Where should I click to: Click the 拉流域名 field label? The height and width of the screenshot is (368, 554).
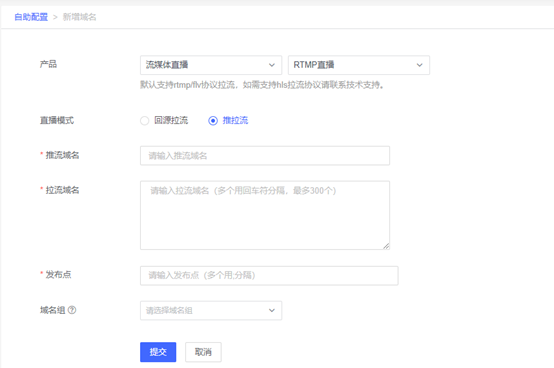(62, 190)
